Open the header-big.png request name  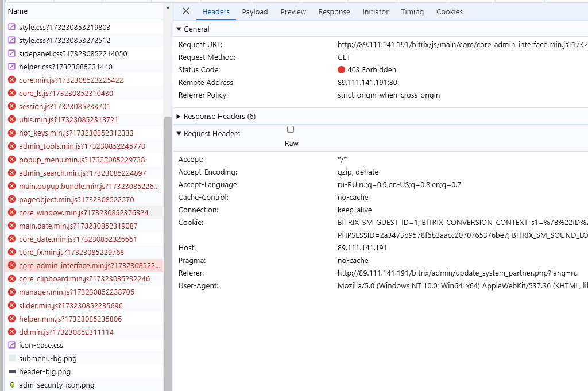(45, 371)
